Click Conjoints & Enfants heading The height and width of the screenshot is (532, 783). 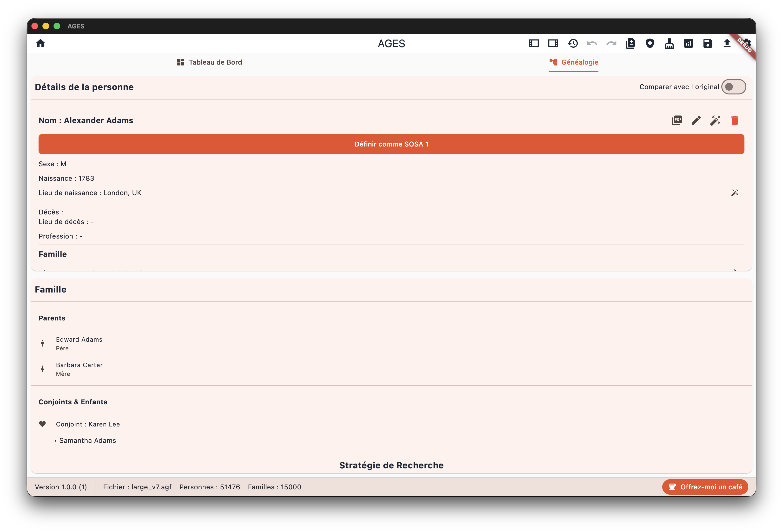73,402
